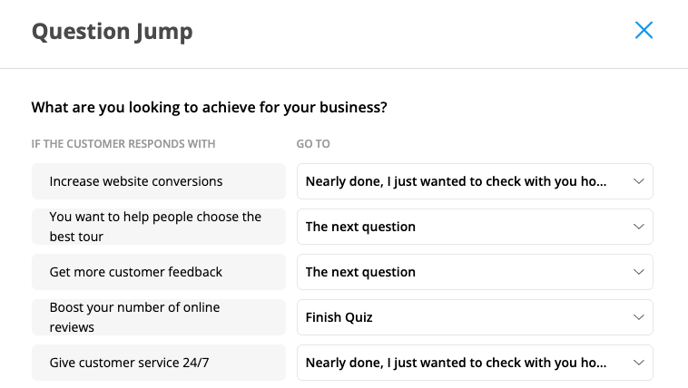The width and height of the screenshot is (688, 388).
Task: Select the 'Get more customer feedback' answer
Action: point(158,272)
